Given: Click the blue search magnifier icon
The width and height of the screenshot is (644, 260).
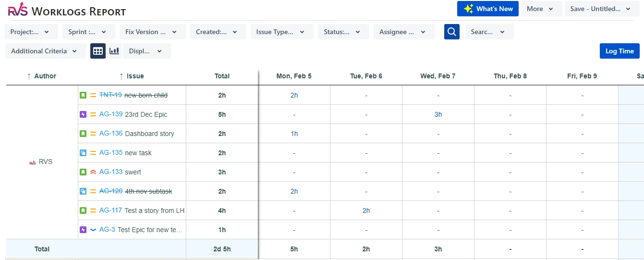Looking at the screenshot, I should coord(451,32).
